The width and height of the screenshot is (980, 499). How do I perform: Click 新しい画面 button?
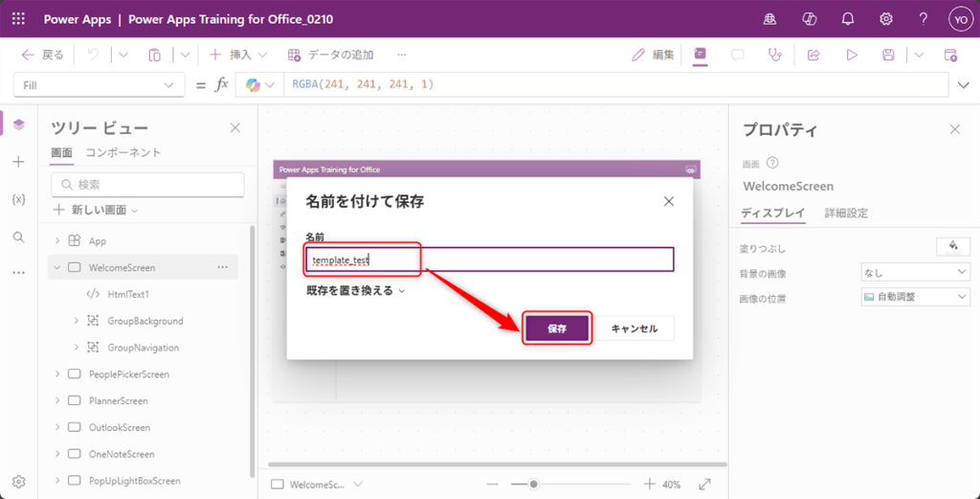pyautogui.click(x=97, y=210)
